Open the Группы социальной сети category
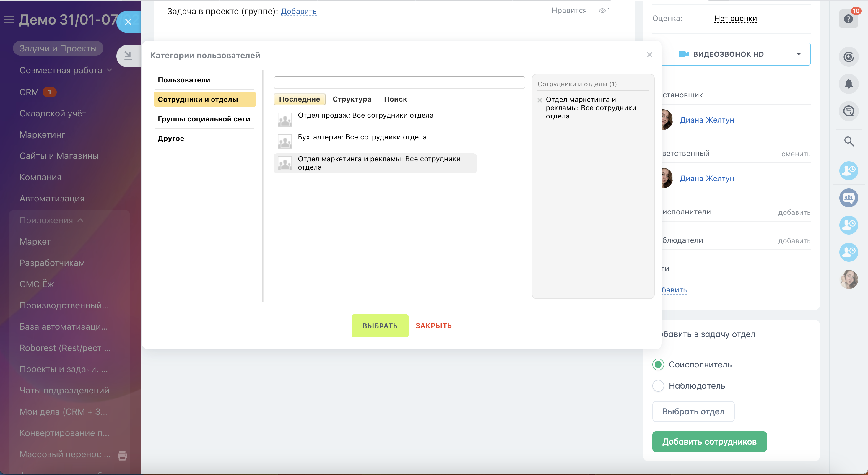This screenshot has width=868, height=475. tap(204, 119)
